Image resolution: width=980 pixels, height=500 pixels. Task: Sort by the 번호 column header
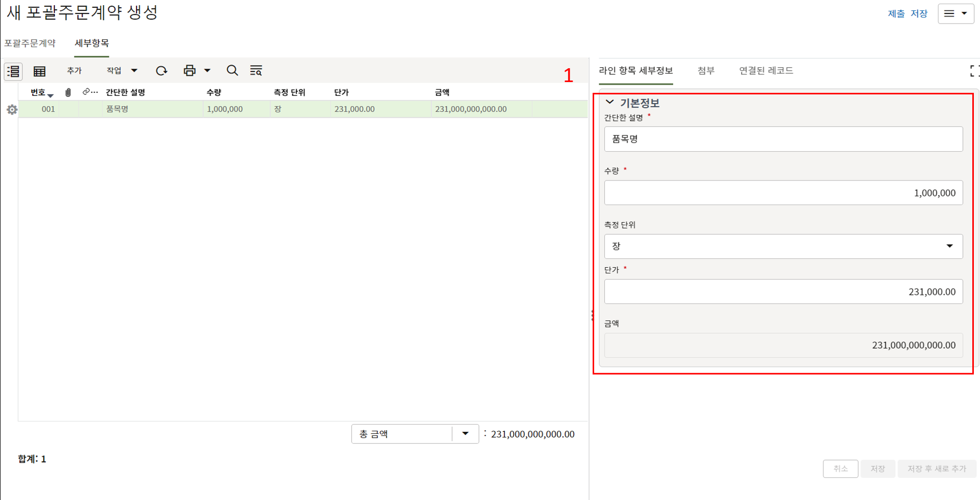tap(38, 93)
